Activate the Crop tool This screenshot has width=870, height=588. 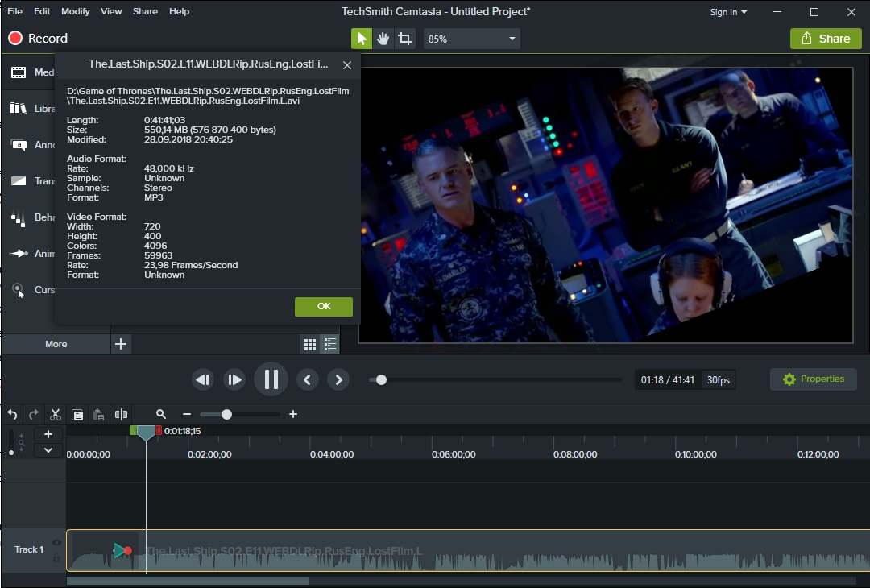405,39
